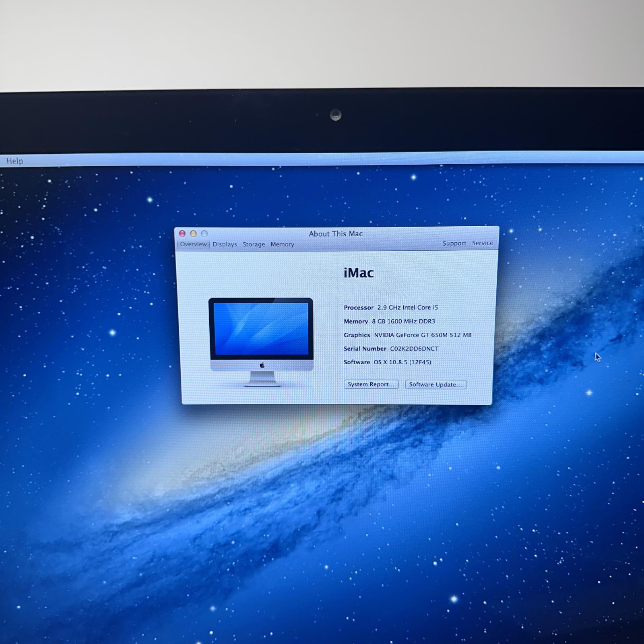Viewport: 644px width, 644px height.
Task: Open the Help menu in the menu bar
Action: 15,161
